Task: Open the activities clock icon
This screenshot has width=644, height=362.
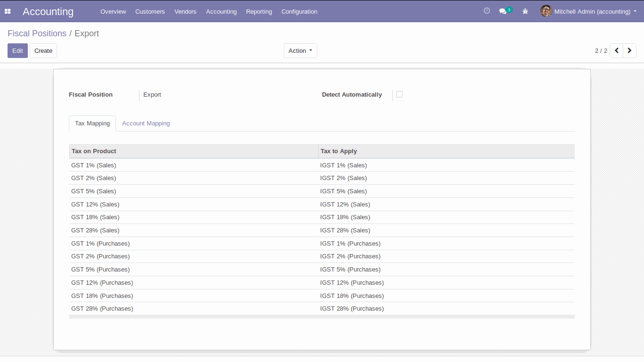Action: (x=487, y=11)
